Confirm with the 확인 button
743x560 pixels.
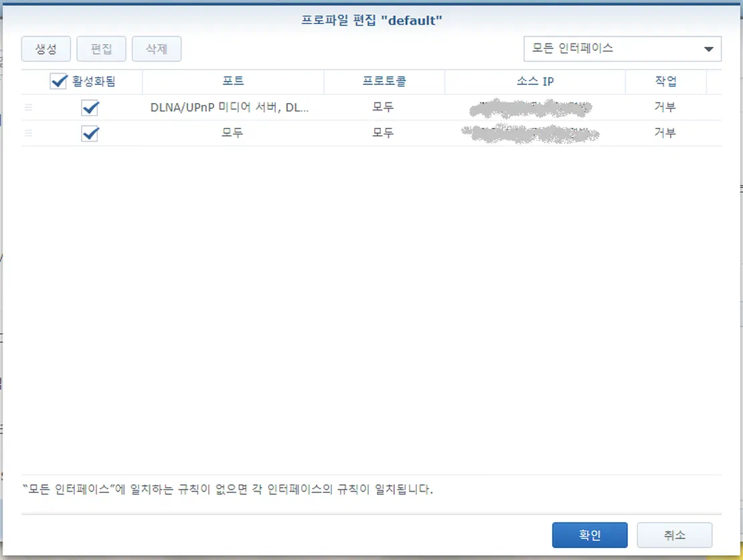[590, 535]
